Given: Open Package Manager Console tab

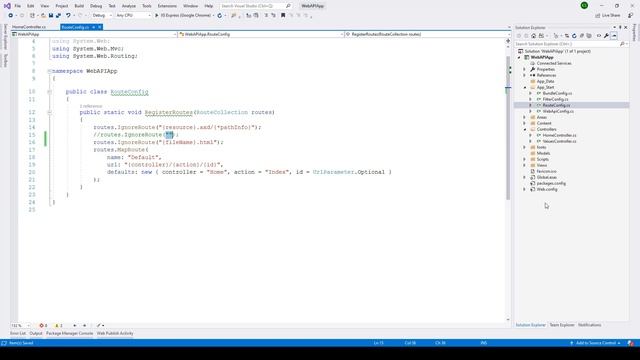Looking at the screenshot, I should click(69, 333).
